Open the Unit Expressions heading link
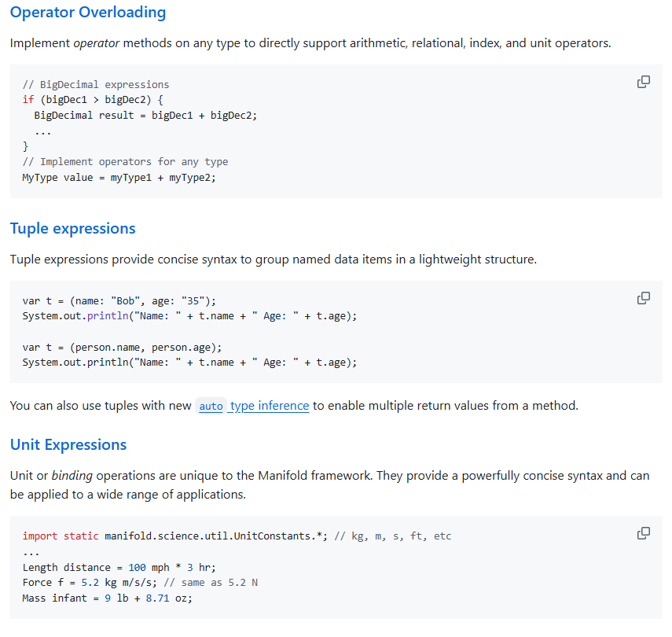This screenshot has width=672, height=637. 68,445
